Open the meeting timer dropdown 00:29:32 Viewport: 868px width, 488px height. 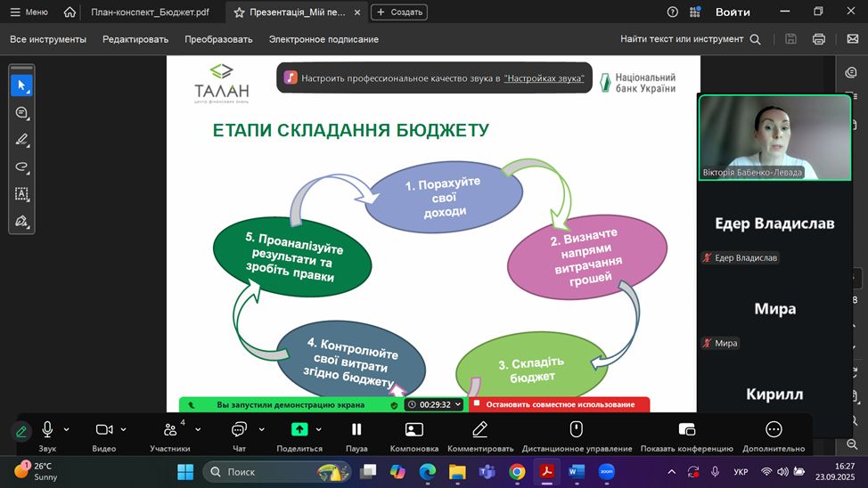pyautogui.click(x=435, y=404)
